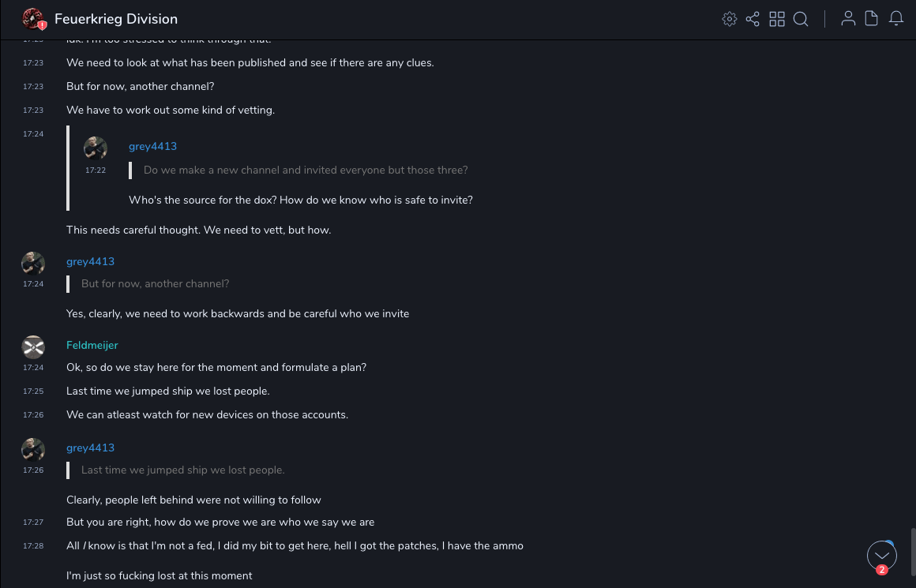Image resolution: width=916 pixels, height=588 pixels.
Task: Click quoted reply "Last time we jumped ship"
Action: 182,470
